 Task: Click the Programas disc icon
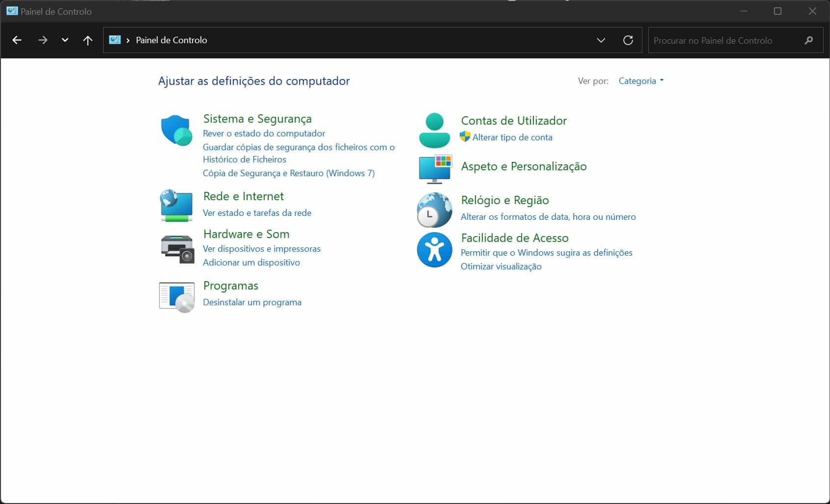177,297
